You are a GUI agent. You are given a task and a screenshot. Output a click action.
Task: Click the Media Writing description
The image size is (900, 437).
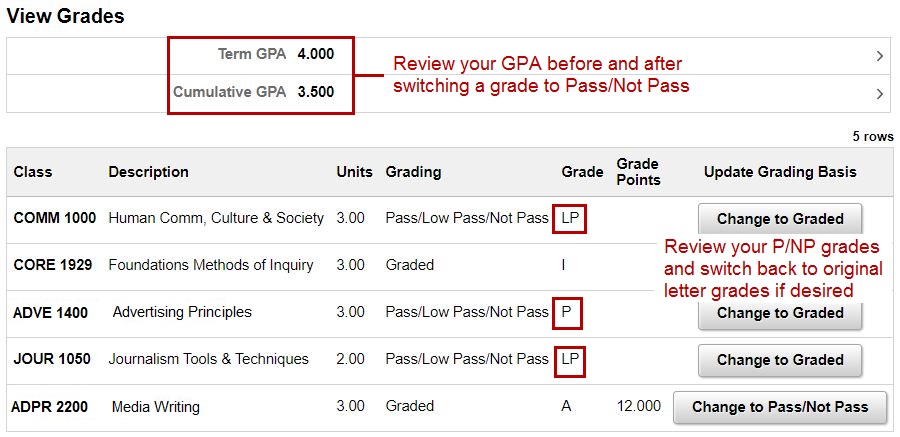[x=155, y=407]
